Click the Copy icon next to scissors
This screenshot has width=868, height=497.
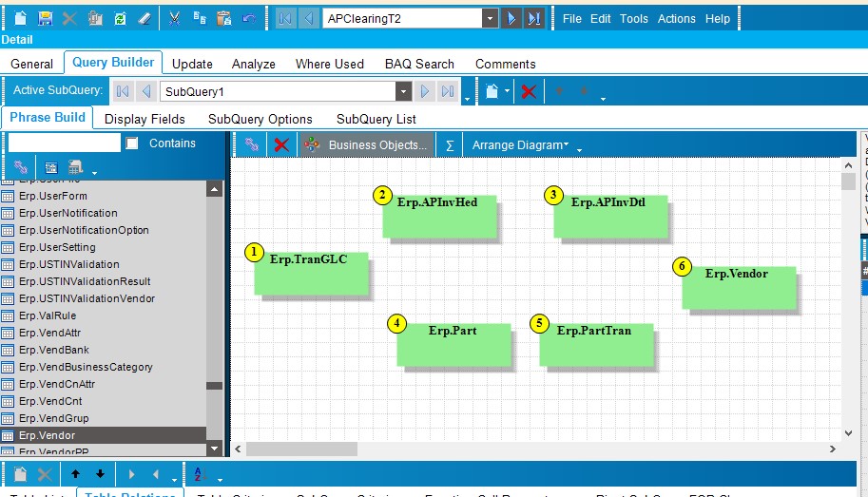coord(200,18)
